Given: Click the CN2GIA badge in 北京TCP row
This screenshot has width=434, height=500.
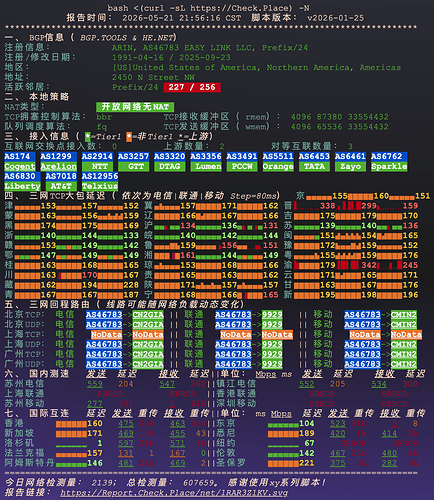Looking at the screenshot, I should pos(148,315).
